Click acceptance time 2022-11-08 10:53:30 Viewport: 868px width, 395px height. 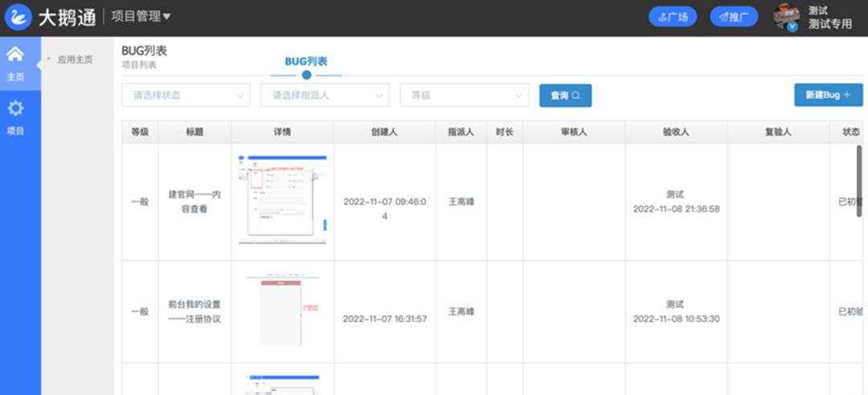pos(677,319)
